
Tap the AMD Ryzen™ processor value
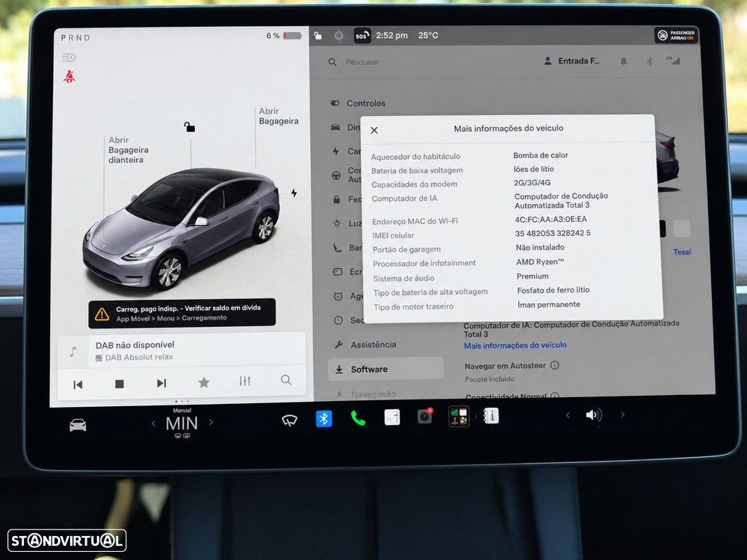pos(540,262)
